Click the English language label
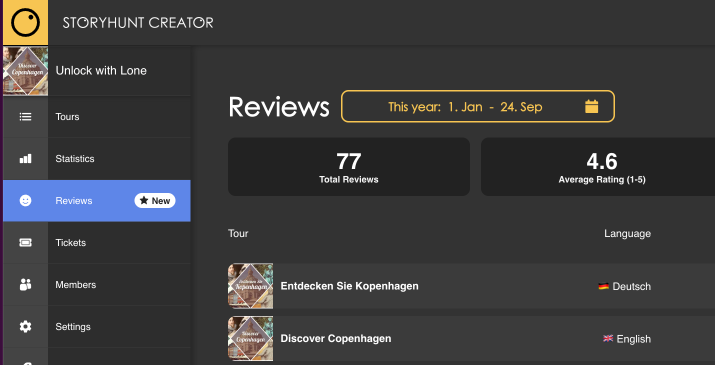715x365 pixels. point(633,339)
